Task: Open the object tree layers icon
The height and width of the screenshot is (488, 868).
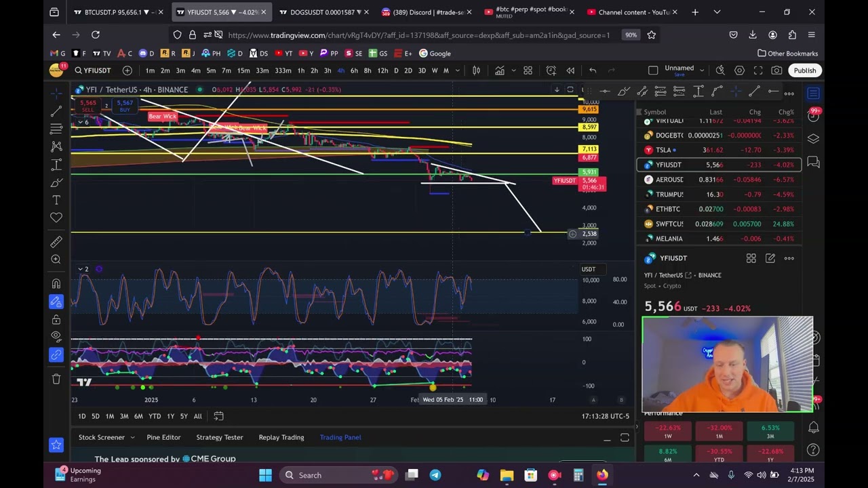Action: [x=814, y=139]
